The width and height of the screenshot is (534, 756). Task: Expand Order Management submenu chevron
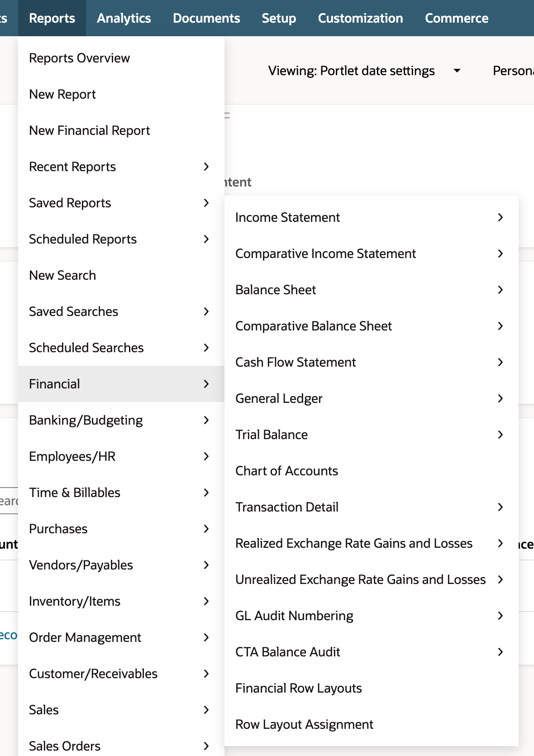point(206,637)
